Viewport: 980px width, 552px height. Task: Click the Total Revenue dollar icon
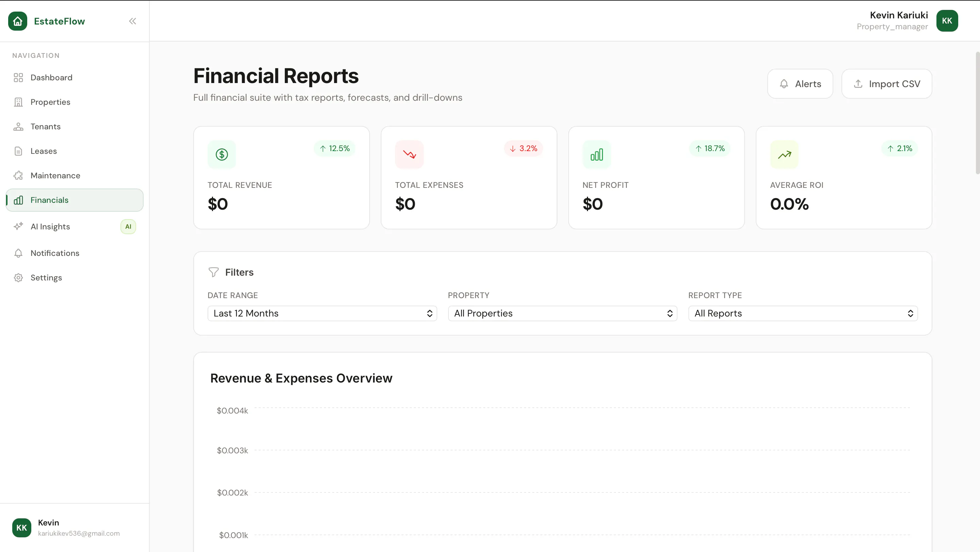222,155
